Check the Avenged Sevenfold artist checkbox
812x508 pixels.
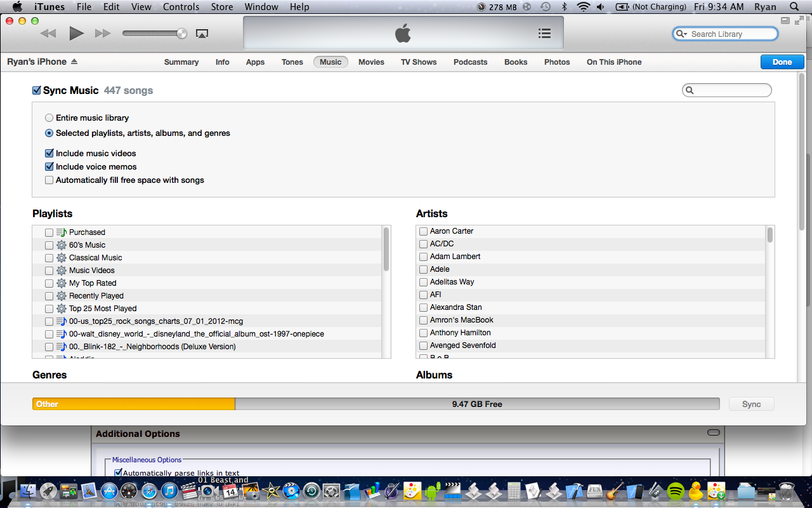[423, 345]
